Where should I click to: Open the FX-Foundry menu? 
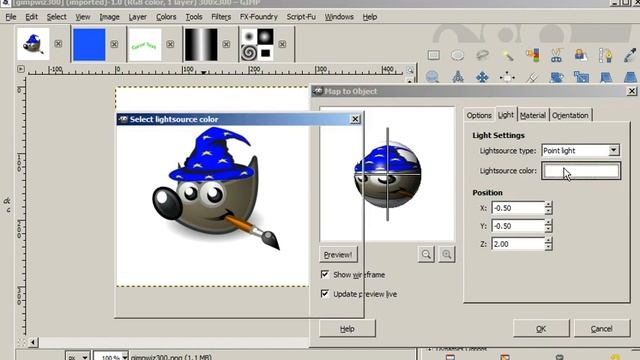click(x=259, y=17)
